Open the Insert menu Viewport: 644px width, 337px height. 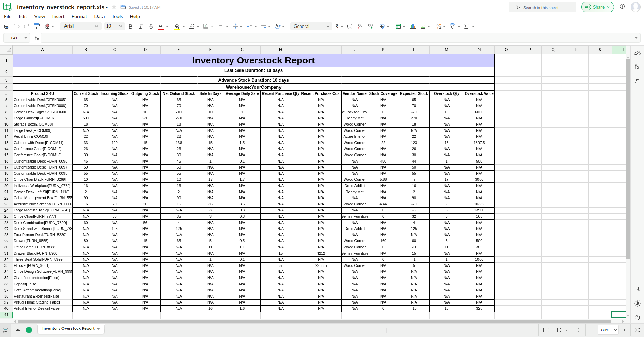[58, 16]
